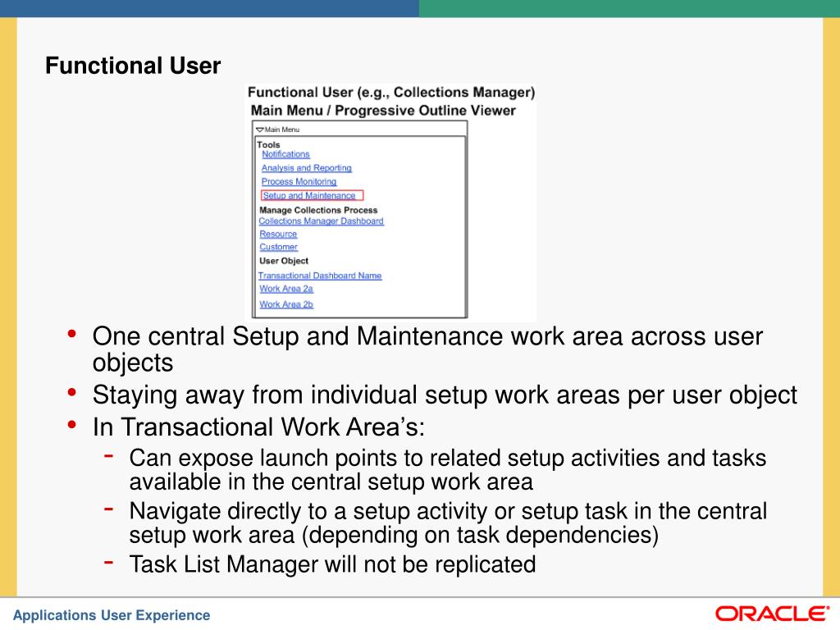Viewport: 840px width, 630px height.
Task: Click the Oracle logo
Action: click(773, 614)
